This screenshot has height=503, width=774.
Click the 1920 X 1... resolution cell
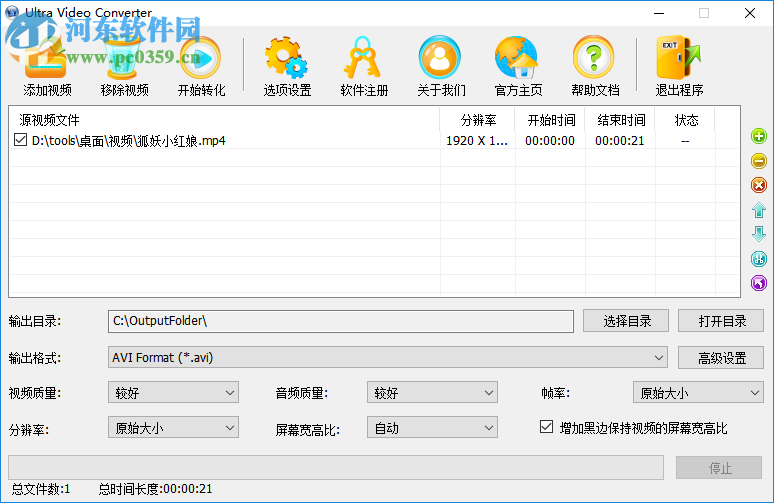pos(477,141)
